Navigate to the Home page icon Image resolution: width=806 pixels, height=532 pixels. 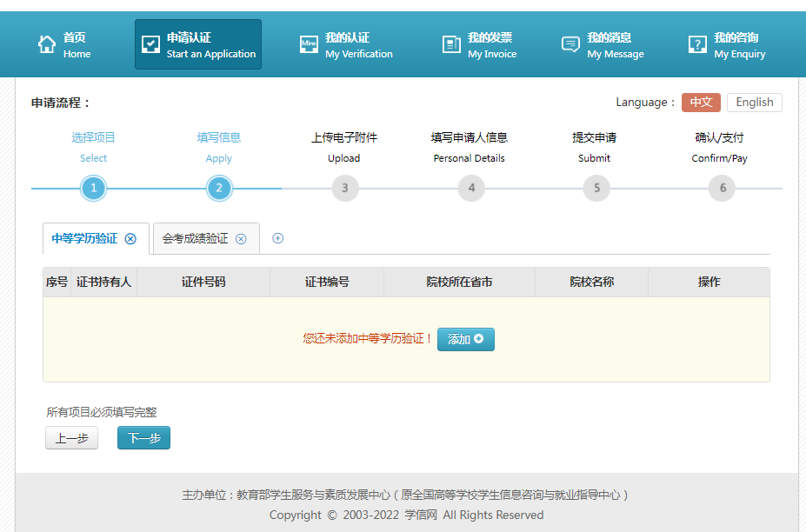click(x=48, y=44)
